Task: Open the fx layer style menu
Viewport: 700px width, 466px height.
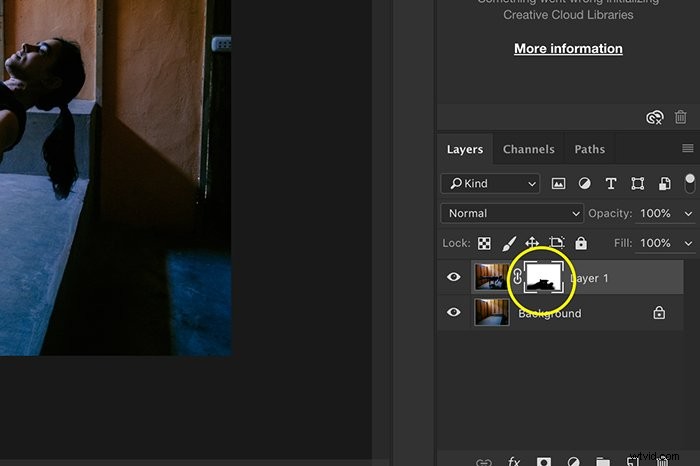Action: 514,461
